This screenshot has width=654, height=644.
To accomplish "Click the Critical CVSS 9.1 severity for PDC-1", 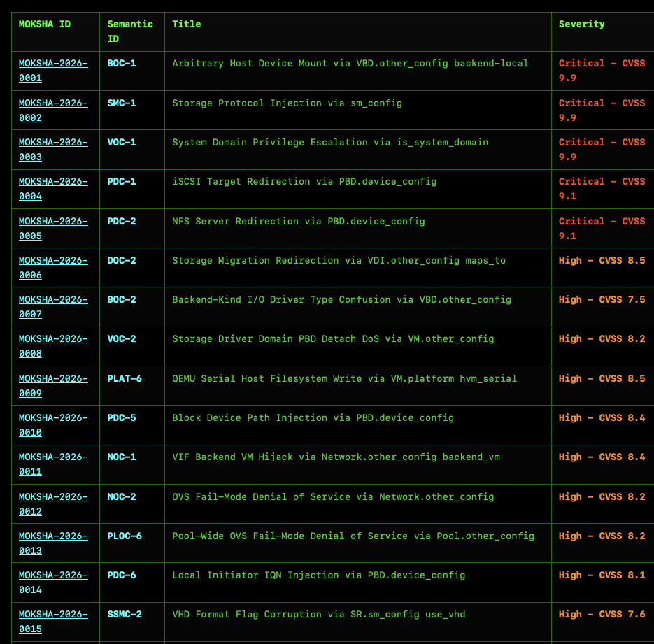I will 602,189.
